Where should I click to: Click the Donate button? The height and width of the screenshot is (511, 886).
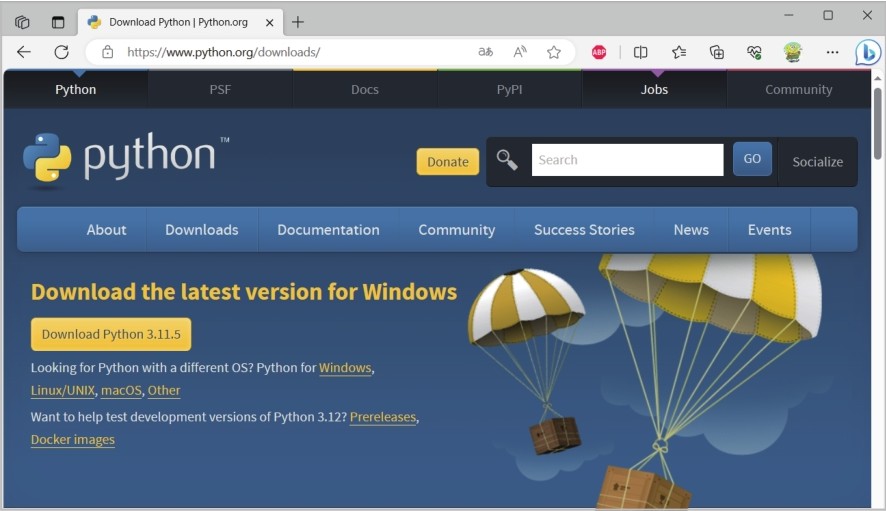click(x=448, y=162)
